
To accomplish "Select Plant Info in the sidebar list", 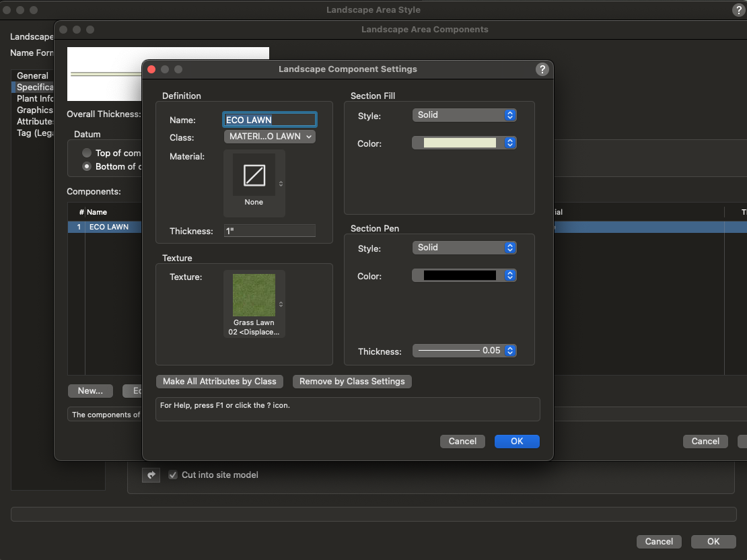I will 34,98.
